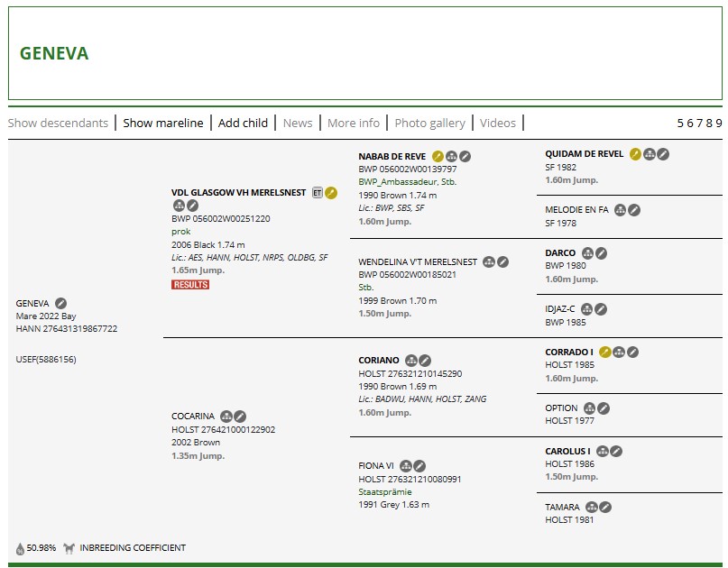
Task: Select the Add child menu item
Action: [243, 123]
